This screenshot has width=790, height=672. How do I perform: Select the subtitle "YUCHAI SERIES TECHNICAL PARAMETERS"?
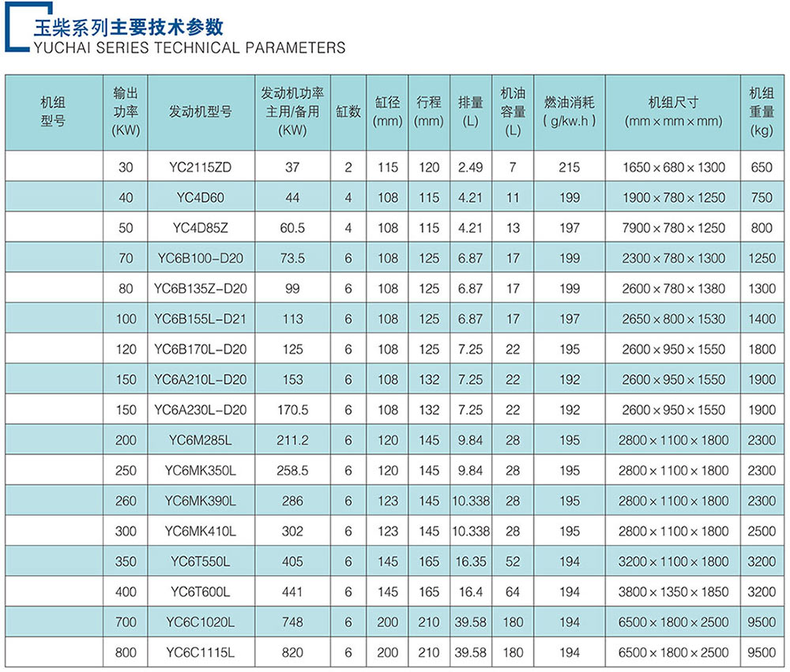pos(190,48)
